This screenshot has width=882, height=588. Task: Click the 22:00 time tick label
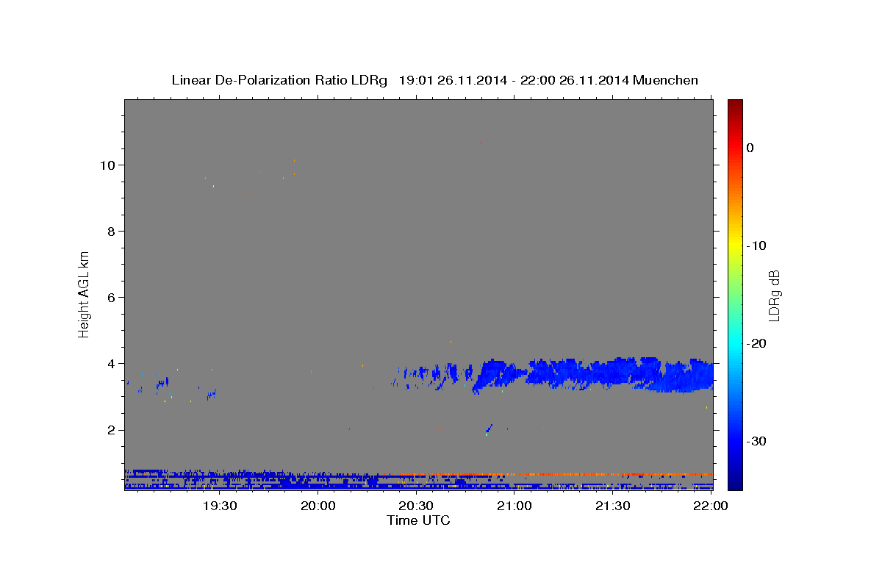pyautogui.click(x=710, y=506)
